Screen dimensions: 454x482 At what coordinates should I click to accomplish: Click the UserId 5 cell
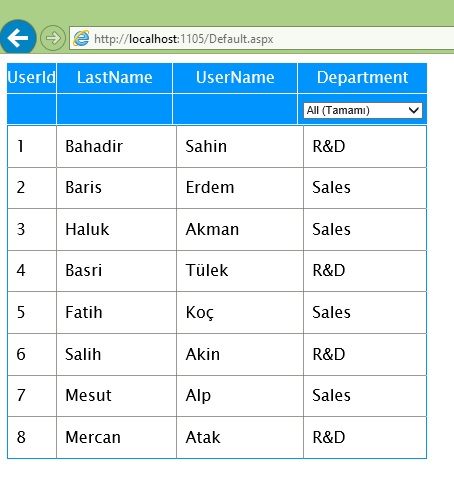pos(32,312)
